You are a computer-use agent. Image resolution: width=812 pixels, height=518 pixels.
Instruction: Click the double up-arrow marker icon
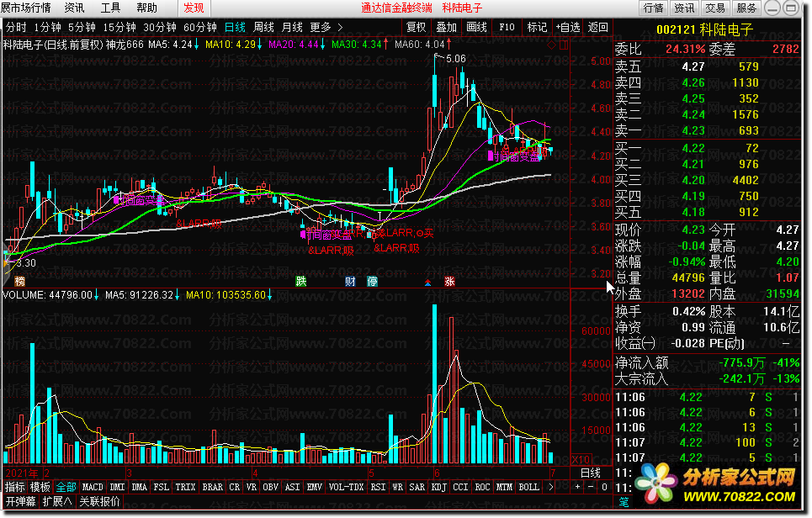[x=427, y=282]
